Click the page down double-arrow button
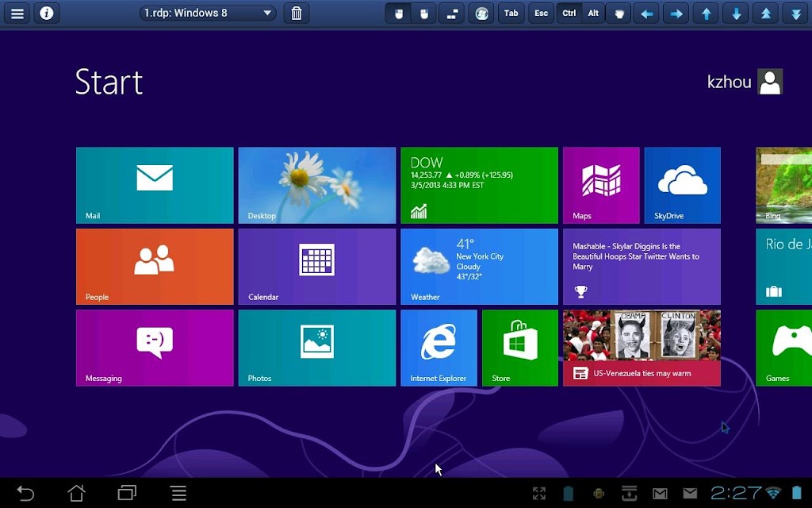Image resolution: width=812 pixels, height=508 pixels. coord(796,13)
